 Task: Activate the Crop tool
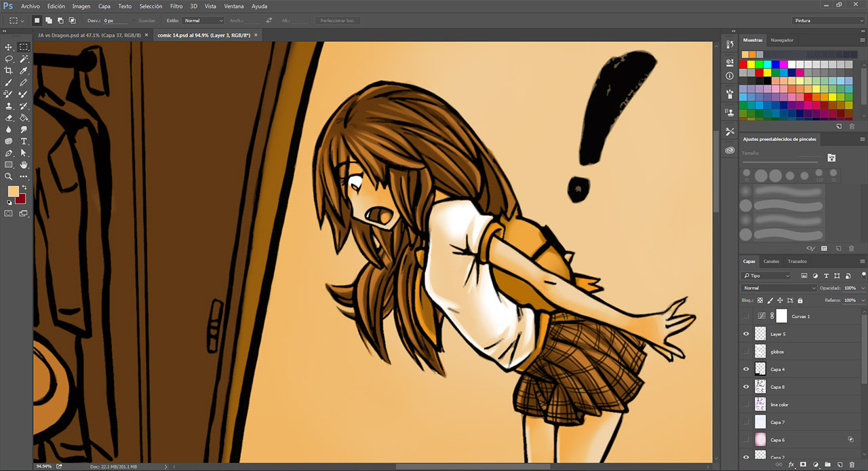(9, 71)
